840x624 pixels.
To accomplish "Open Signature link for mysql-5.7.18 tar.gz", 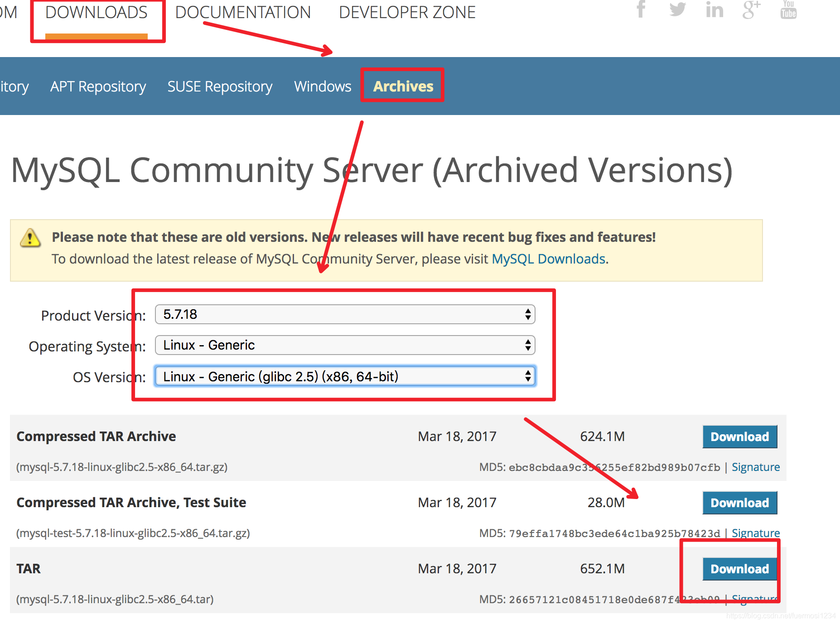I will 756,467.
